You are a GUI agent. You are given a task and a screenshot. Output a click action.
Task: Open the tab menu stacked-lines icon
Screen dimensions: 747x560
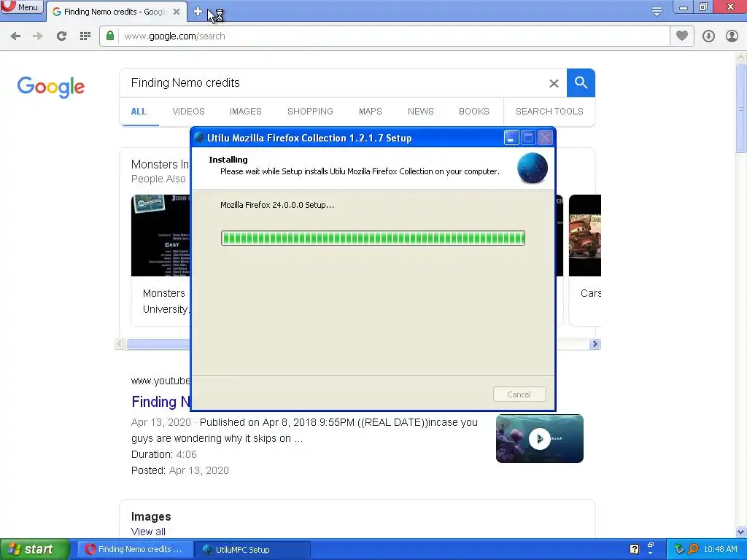pos(657,12)
